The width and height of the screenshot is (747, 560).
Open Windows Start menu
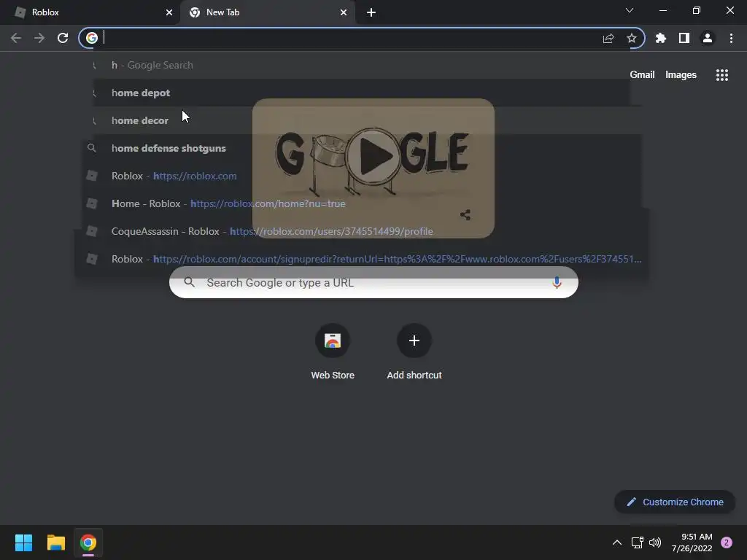(x=23, y=542)
